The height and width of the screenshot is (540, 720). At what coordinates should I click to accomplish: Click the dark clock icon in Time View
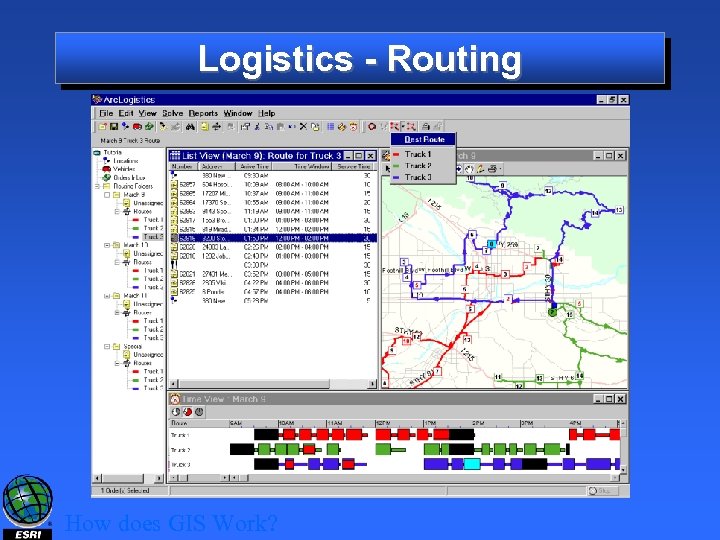click(x=199, y=412)
